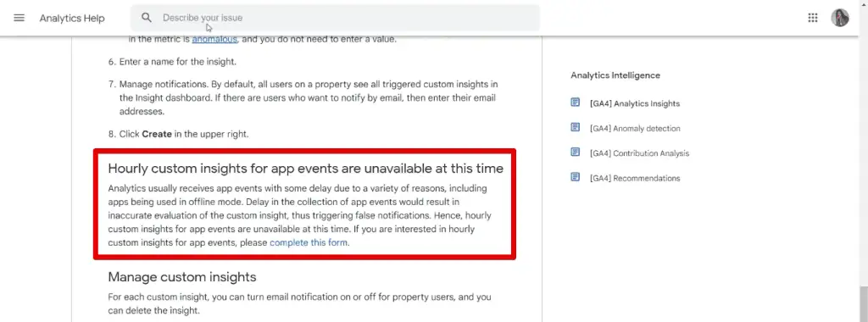Click the search magnifier icon
Image resolution: width=868 pixels, height=322 pixels.
coord(147,18)
